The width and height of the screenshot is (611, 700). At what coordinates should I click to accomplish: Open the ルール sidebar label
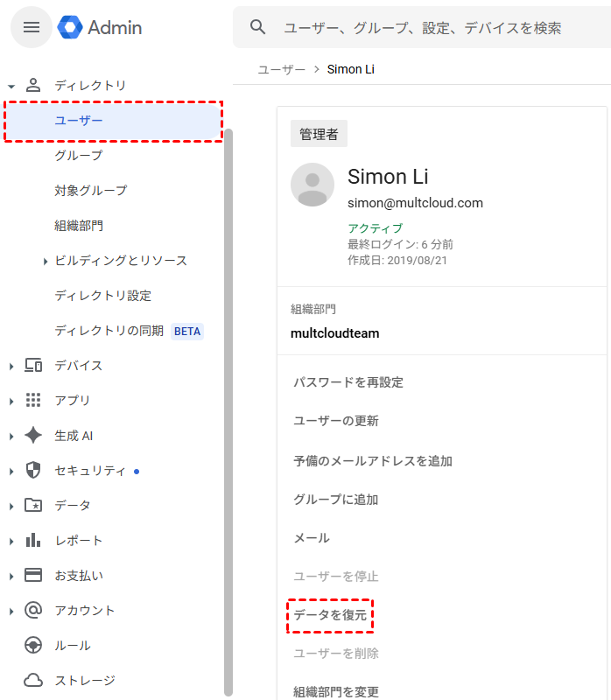tap(73, 645)
